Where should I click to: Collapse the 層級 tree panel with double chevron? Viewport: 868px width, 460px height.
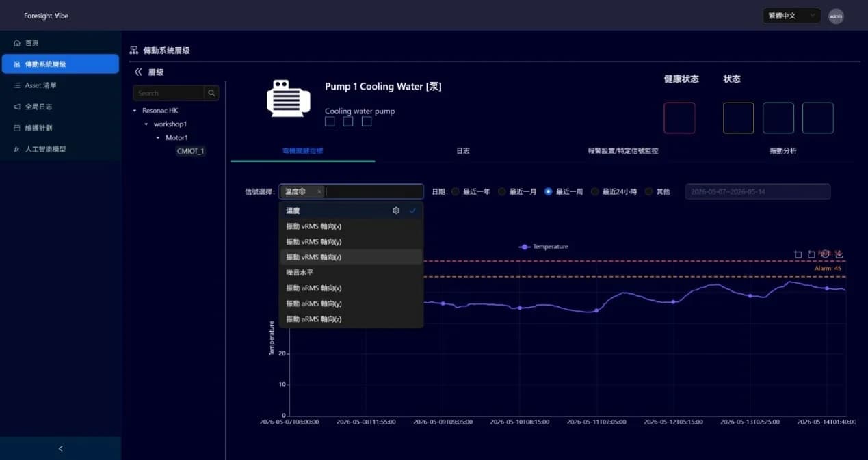click(138, 72)
